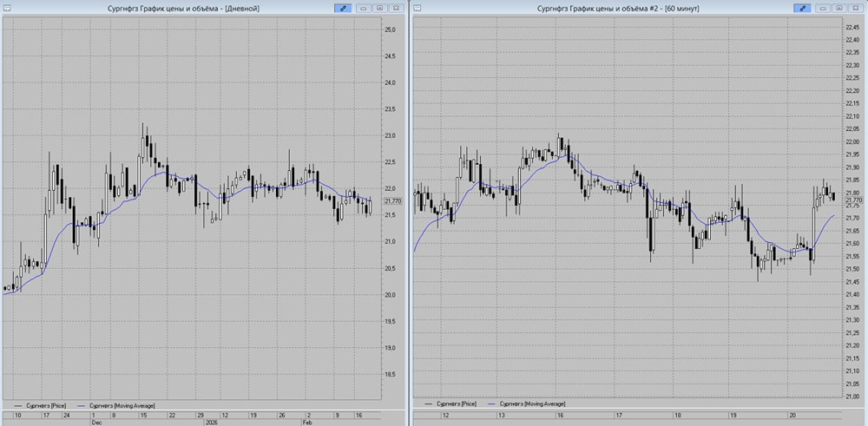Select the Сургнфгз [Moving Average] legend in the 60-minute chart
The height and width of the screenshot is (426, 868).
coord(527,404)
